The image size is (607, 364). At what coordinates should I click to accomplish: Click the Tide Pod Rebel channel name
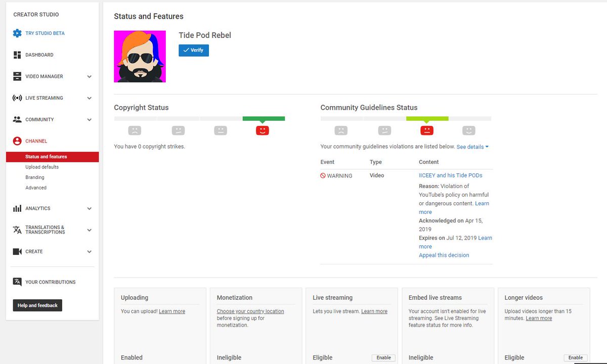click(205, 35)
